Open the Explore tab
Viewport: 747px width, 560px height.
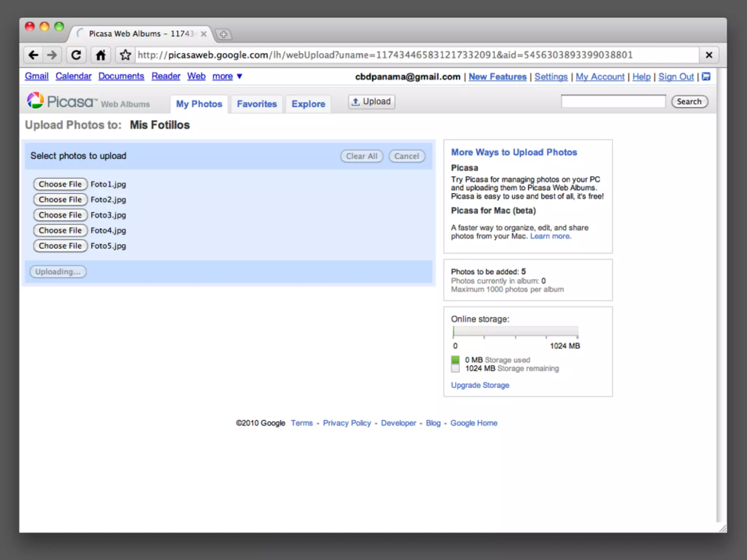point(308,104)
